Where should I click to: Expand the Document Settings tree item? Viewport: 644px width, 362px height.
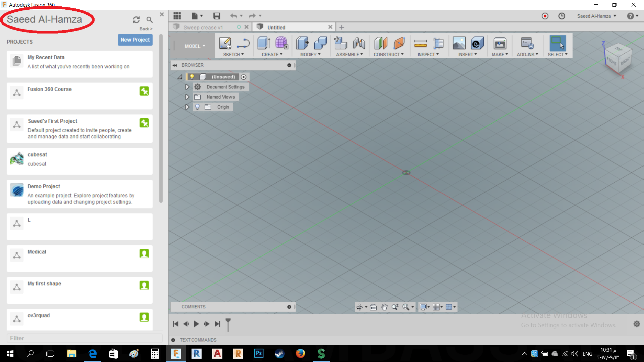[x=187, y=87]
